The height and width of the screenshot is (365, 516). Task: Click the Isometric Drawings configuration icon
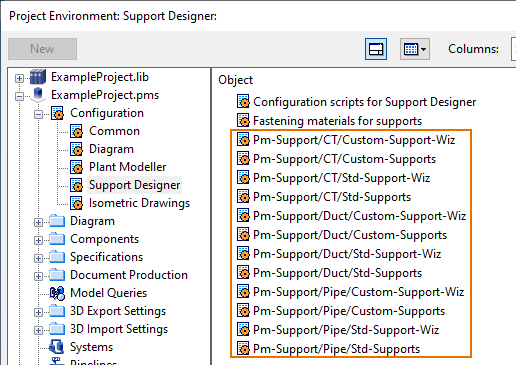[x=76, y=203]
